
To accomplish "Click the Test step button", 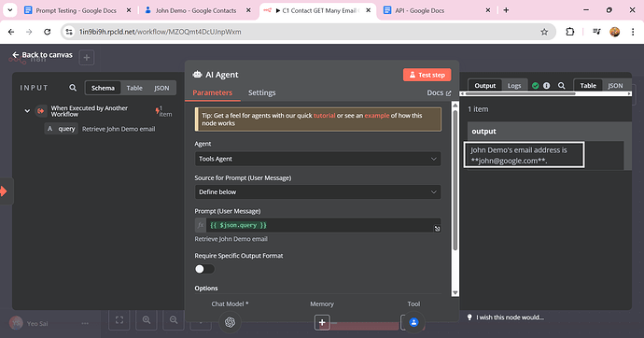I will pyautogui.click(x=427, y=75).
